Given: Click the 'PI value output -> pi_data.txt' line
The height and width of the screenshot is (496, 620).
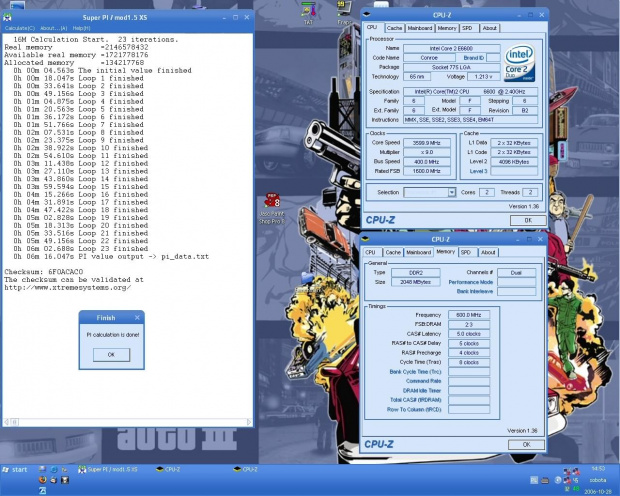Looking at the screenshot, I should click(x=111, y=257).
